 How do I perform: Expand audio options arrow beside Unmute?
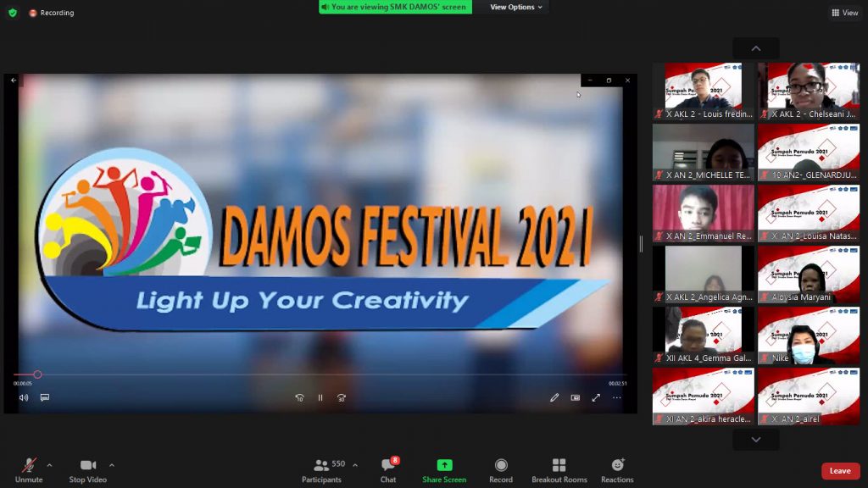point(49,465)
